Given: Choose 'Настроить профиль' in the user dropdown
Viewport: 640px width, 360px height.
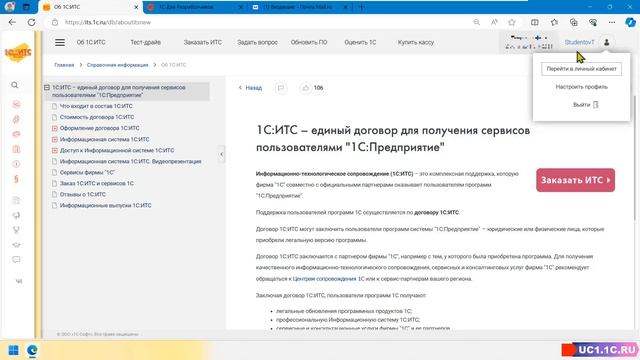Looking at the screenshot, I should (x=582, y=87).
